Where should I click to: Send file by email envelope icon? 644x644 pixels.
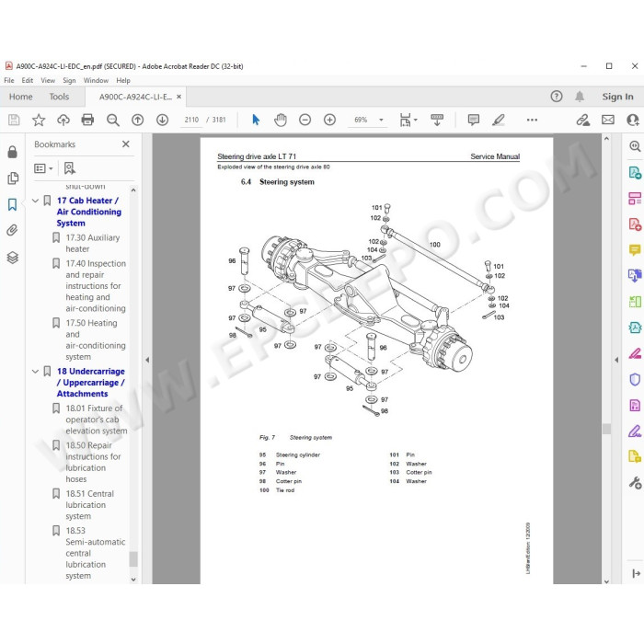[608, 120]
